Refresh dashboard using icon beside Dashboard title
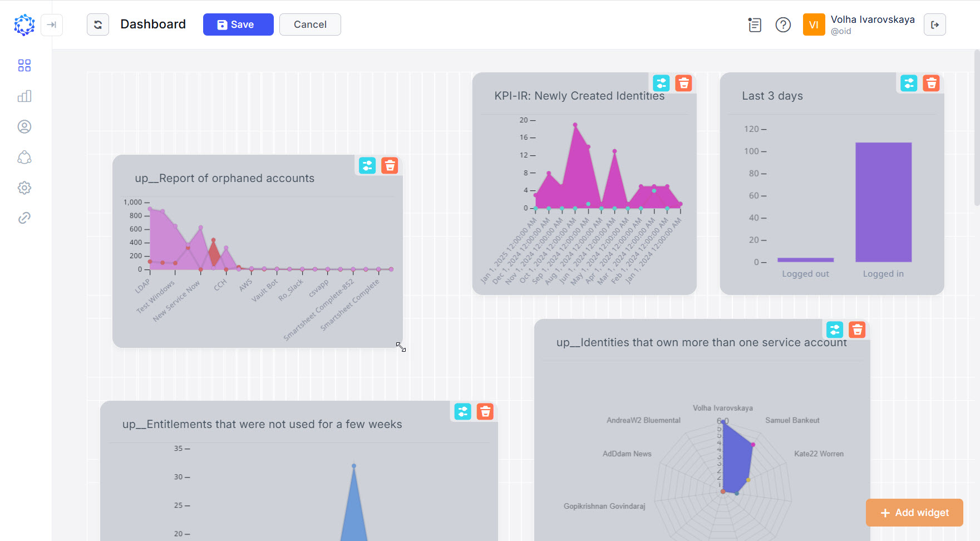This screenshot has width=980, height=541. (97, 24)
